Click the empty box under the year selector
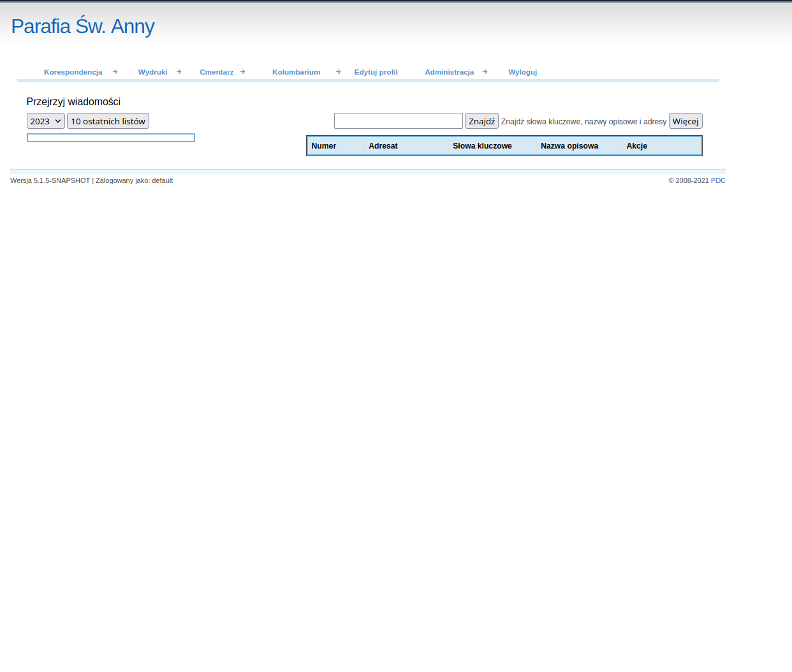The height and width of the screenshot is (672, 792). pyautogui.click(x=111, y=138)
